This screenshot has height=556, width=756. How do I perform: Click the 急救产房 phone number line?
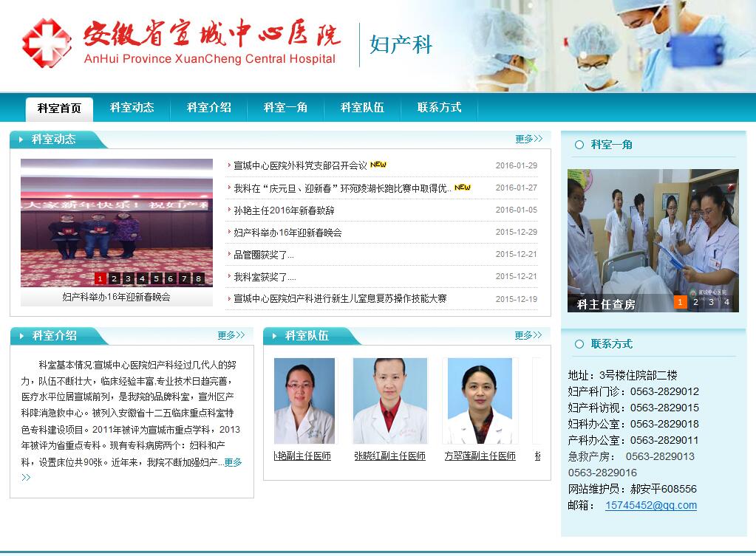pyautogui.click(x=631, y=456)
